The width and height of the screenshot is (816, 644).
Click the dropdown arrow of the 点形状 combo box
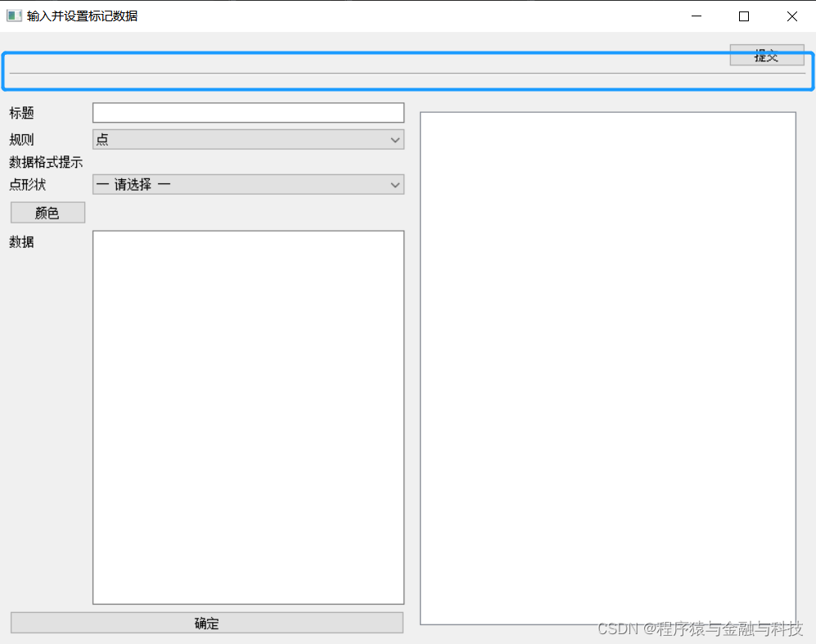click(x=395, y=184)
